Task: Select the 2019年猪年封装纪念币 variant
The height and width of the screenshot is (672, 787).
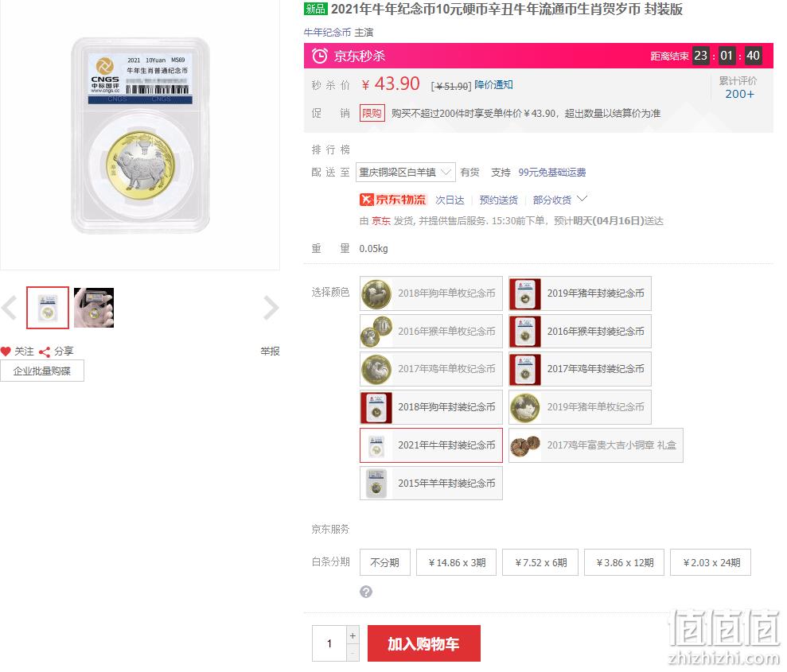Action: click(580, 293)
